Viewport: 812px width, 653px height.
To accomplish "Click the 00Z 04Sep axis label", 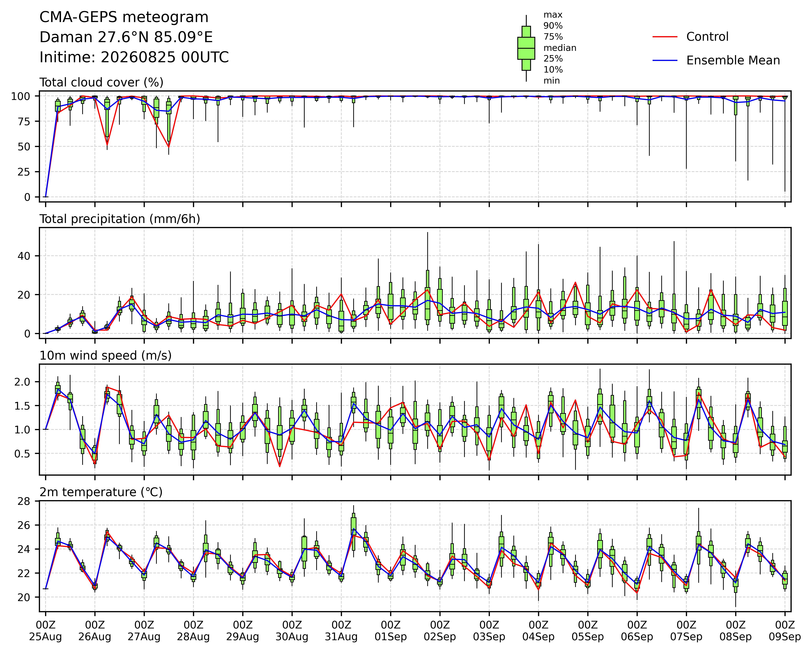I will coord(538,631).
